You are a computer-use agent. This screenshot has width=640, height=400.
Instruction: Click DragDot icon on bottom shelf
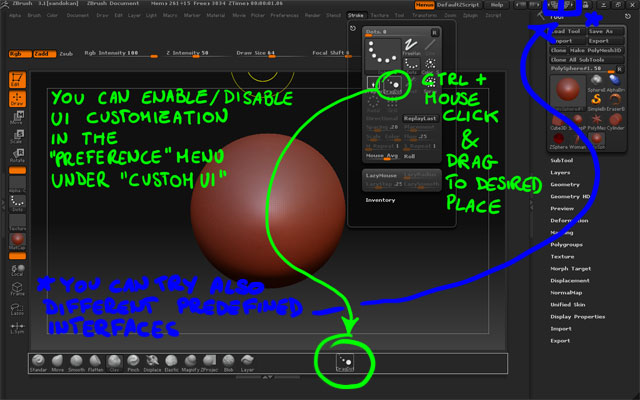(x=344, y=362)
